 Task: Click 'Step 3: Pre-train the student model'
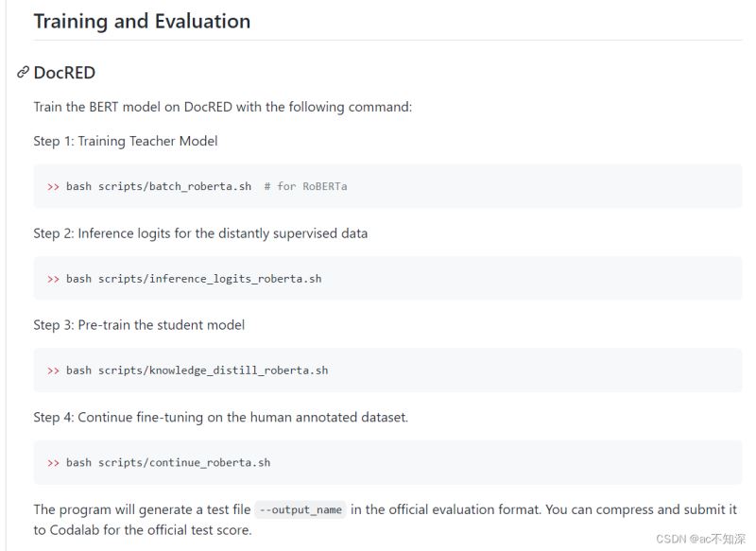(x=139, y=325)
